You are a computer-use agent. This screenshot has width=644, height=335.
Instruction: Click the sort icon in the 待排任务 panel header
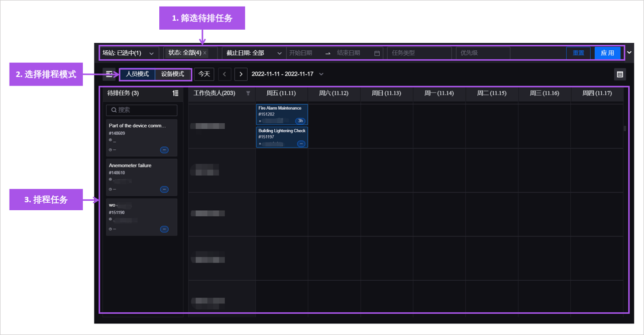[x=175, y=93]
